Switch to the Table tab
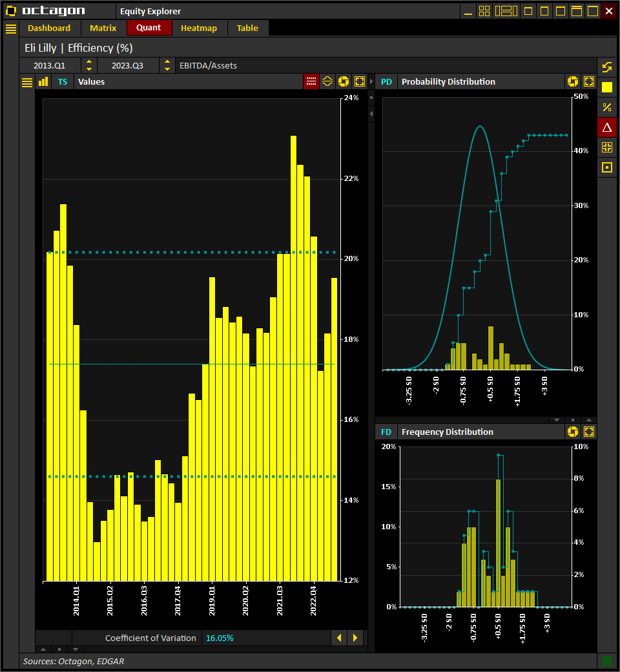 (x=247, y=28)
